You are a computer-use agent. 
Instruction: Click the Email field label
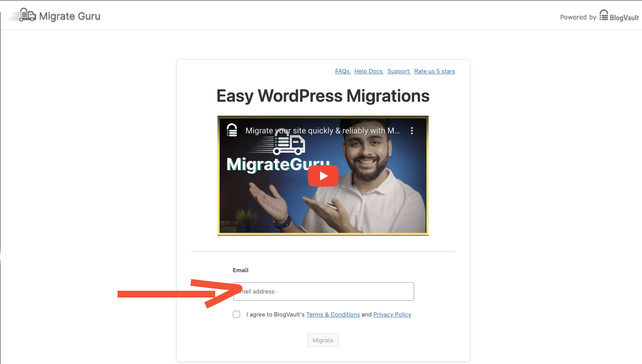pos(241,270)
